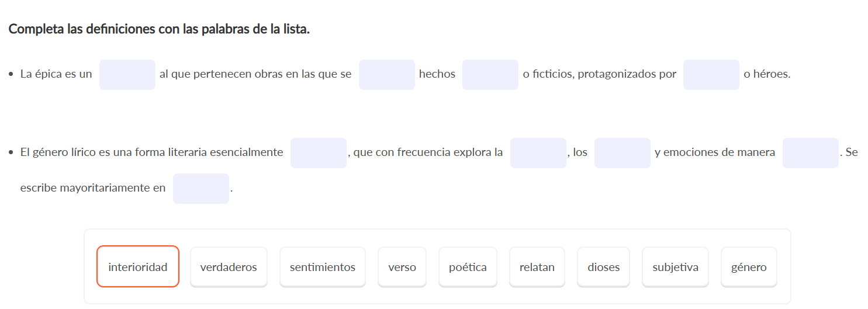Image resolution: width=868 pixels, height=309 pixels.
Task: Select the blank after 'explora la'
Action: pos(538,153)
